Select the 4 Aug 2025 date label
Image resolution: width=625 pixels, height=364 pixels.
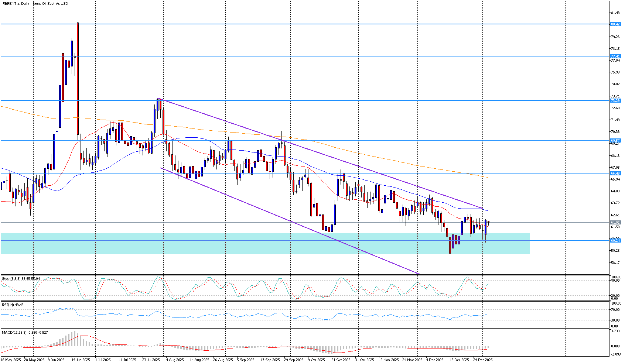tap(175, 360)
